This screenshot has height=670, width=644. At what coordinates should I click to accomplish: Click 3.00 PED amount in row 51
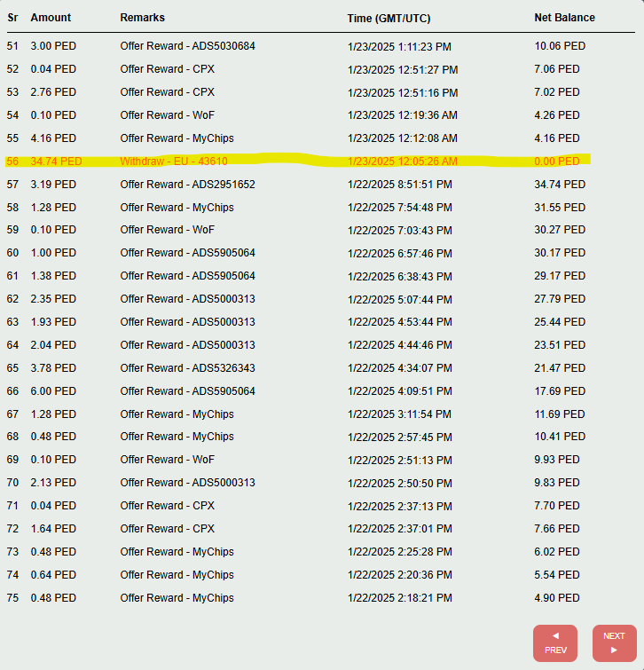coord(53,46)
